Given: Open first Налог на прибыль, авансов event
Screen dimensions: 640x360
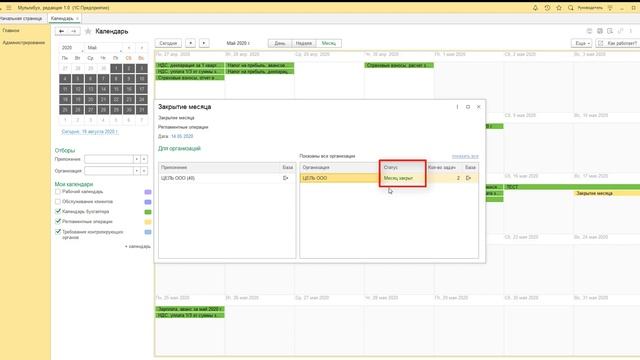Looking at the screenshot, I should (260, 65).
